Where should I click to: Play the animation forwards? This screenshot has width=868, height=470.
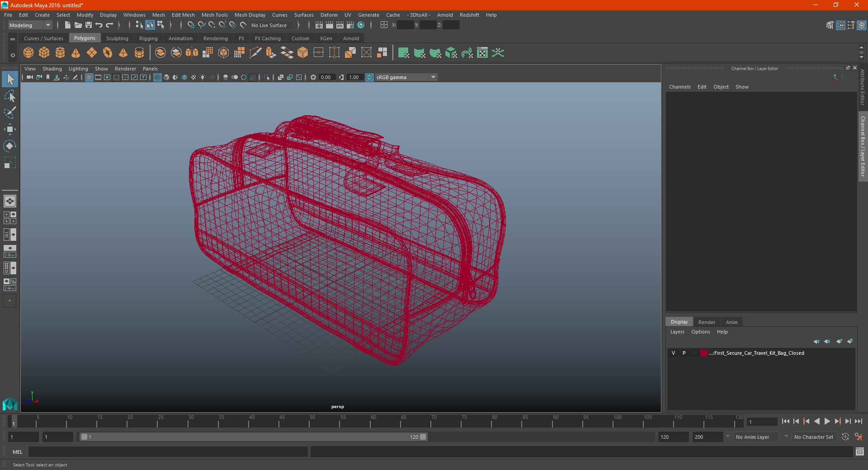pyautogui.click(x=827, y=421)
